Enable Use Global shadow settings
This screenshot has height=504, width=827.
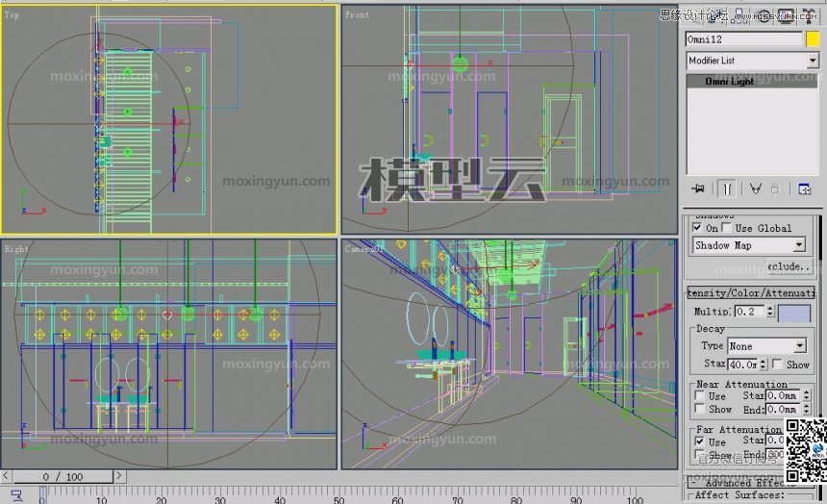(726, 227)
